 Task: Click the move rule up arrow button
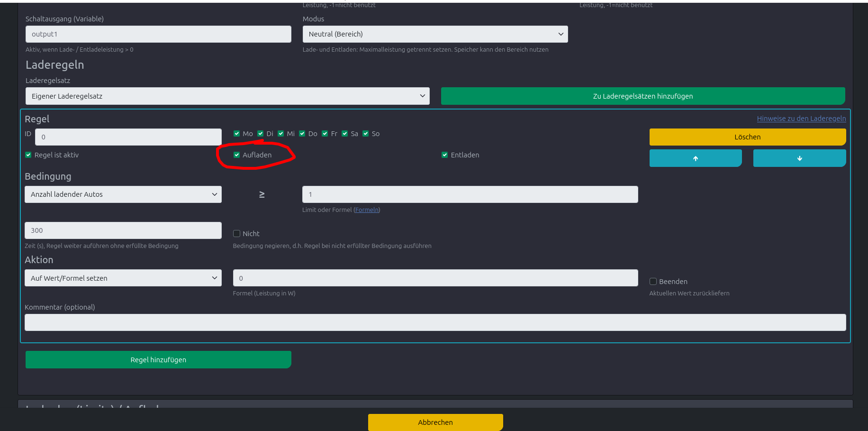click(695, 158)
